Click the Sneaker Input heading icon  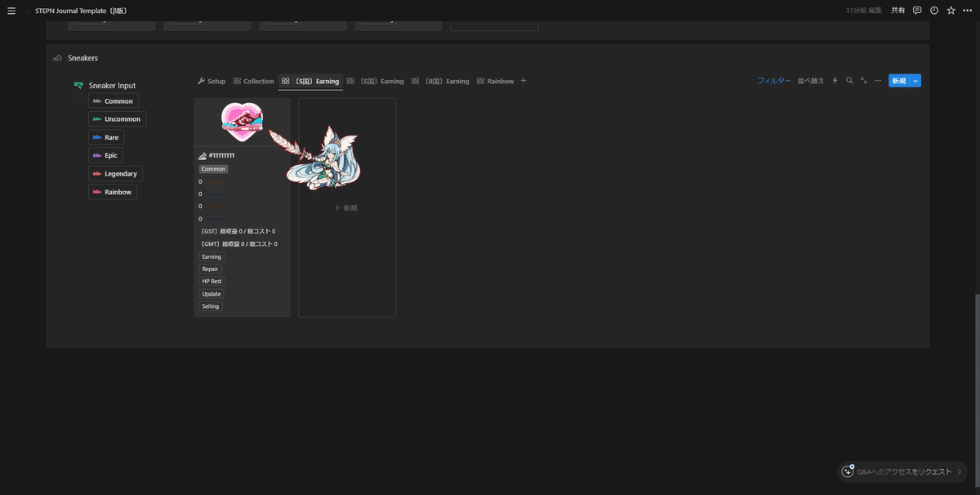[x=78, y=85]
